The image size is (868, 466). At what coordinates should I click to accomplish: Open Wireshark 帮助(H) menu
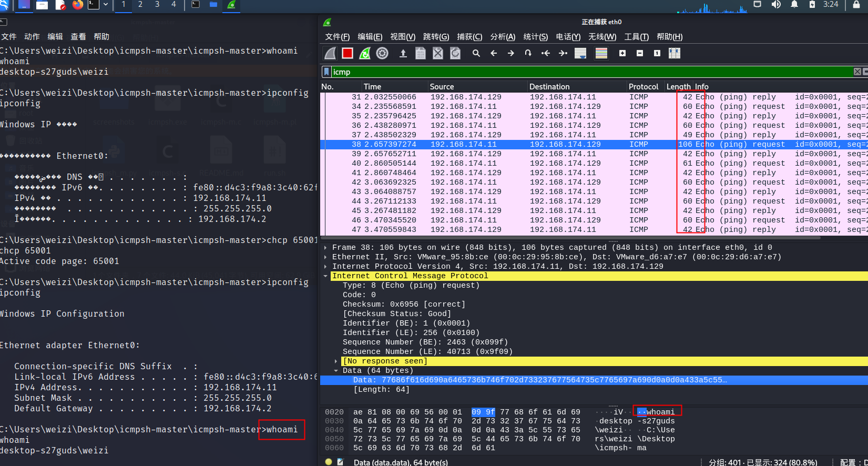[x=670, y=37]
